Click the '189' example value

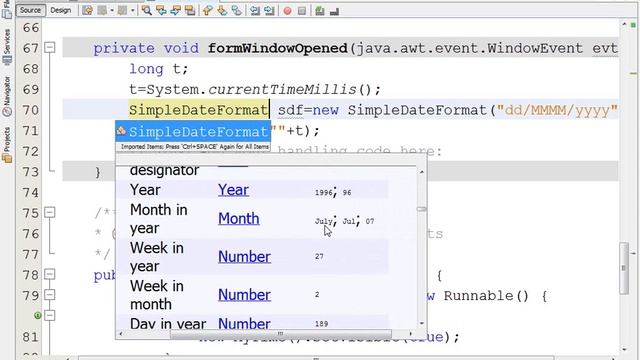pos(321,324)
